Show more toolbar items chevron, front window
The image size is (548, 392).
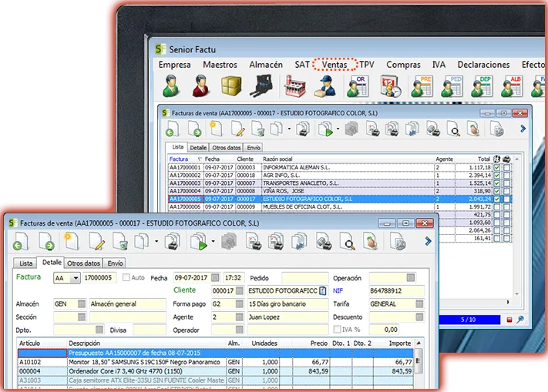[428, 241]
